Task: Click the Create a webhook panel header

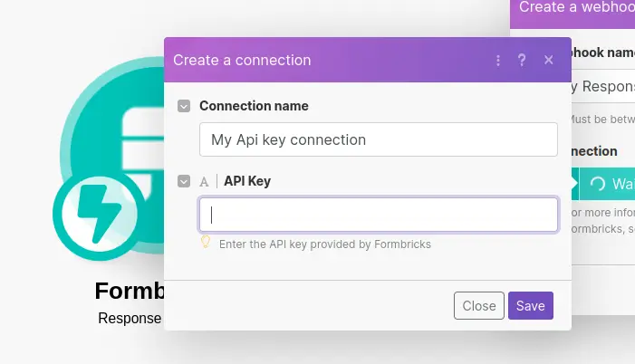Action: tap(574, 9)
